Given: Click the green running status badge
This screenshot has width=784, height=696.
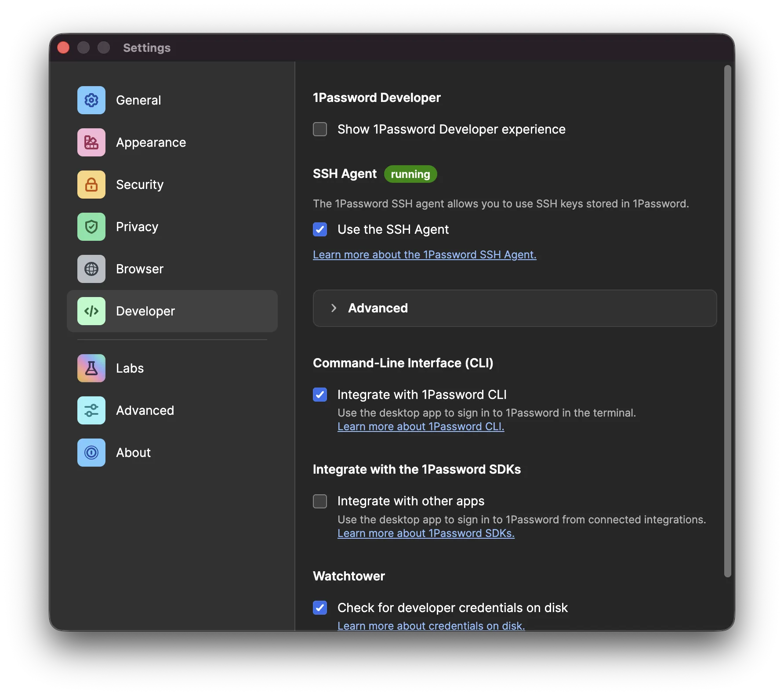Looking at the screenshot, I should point(410,174).
